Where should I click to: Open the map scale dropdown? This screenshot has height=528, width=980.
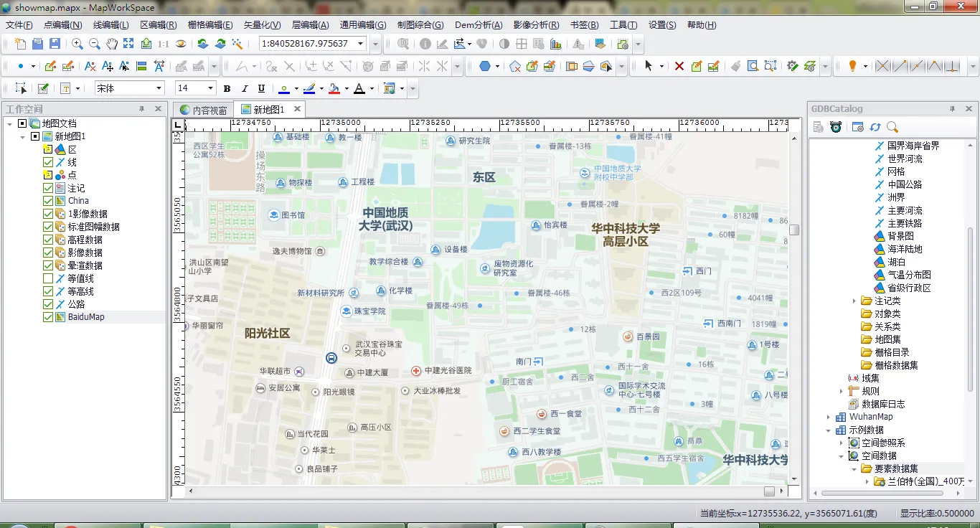point(361,44)
